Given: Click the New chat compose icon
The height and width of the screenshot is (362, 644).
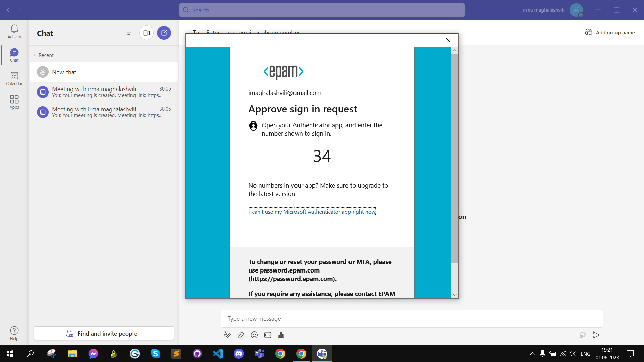Looking at the screenshot, I should [x=164, y=33].
